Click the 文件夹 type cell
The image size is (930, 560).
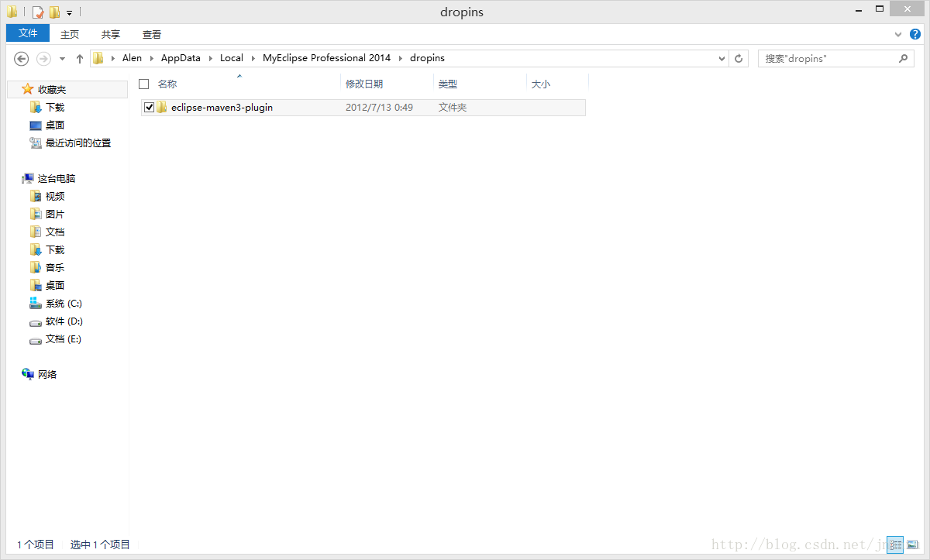(453, 108)
